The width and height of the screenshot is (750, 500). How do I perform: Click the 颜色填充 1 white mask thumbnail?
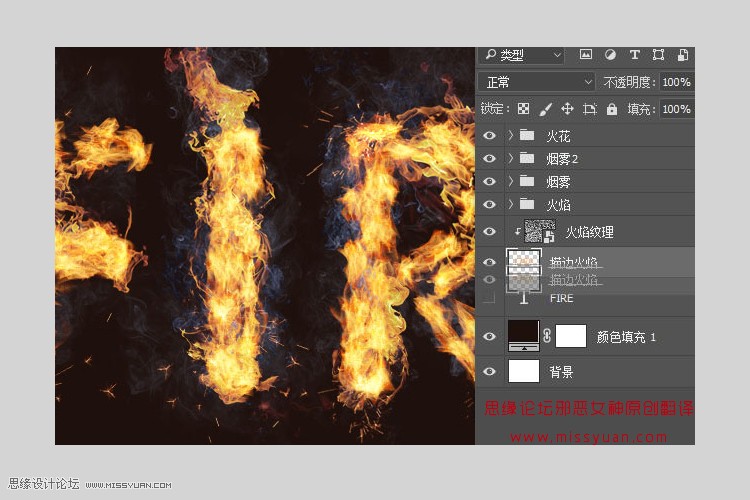[x=571, y=335]
